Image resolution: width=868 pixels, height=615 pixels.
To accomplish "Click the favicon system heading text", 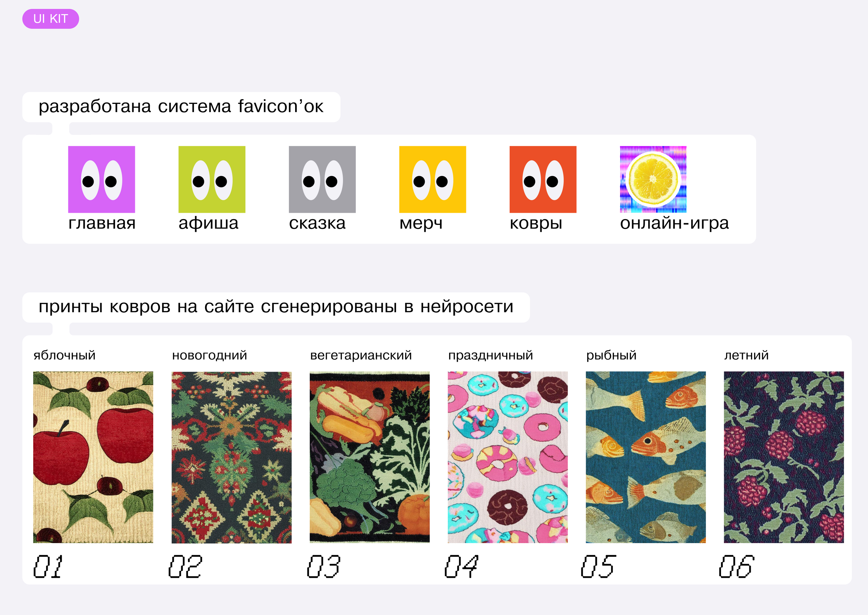I will (x=181, y=106).
